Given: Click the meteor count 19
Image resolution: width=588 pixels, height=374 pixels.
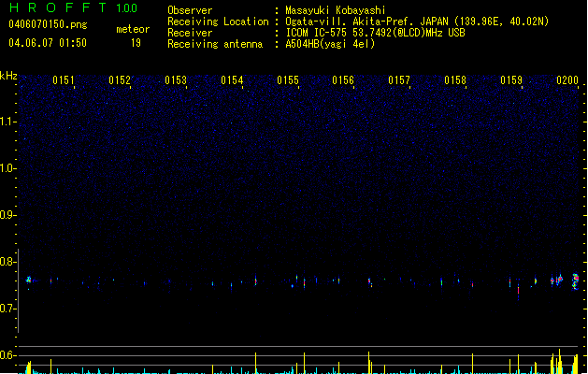Looking at the screenshot, I should click(x=136, y=43).
